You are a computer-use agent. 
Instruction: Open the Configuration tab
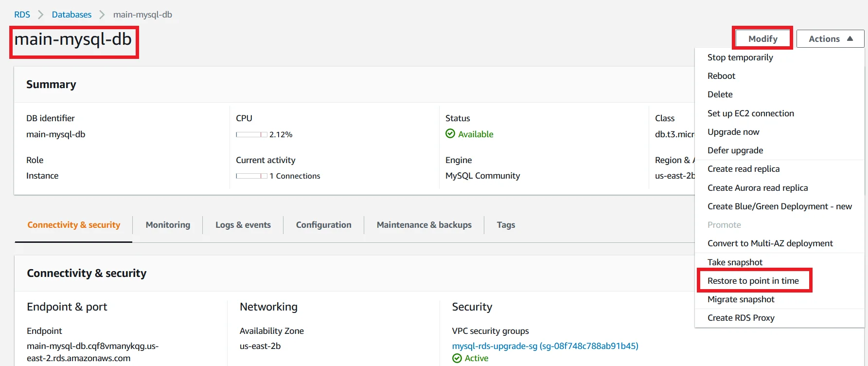tap(323, 225)
